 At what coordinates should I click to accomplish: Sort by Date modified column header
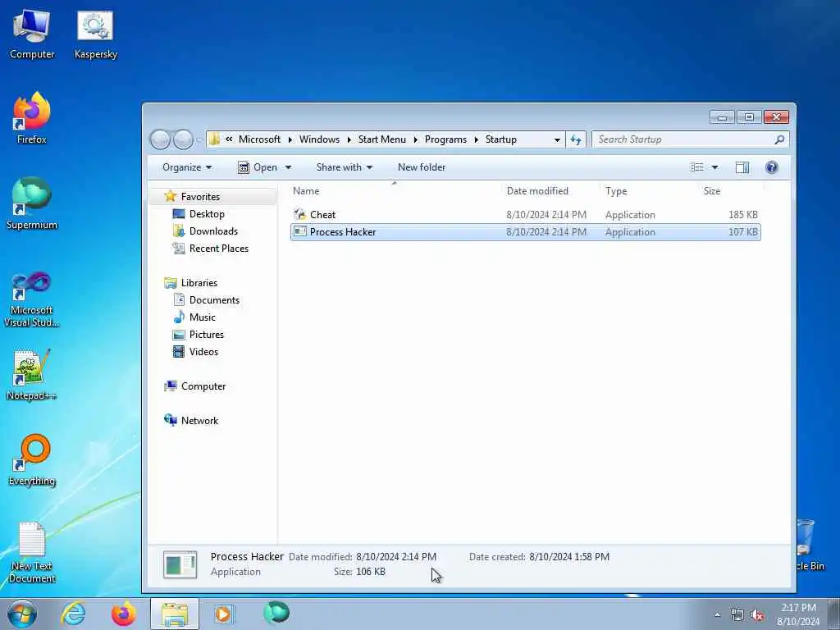[552, 191]
